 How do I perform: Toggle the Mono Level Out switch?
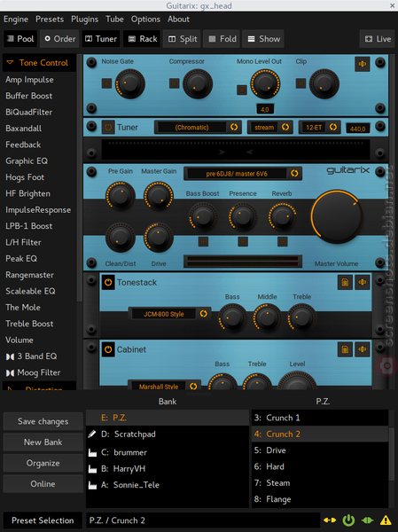pos(242,90)
